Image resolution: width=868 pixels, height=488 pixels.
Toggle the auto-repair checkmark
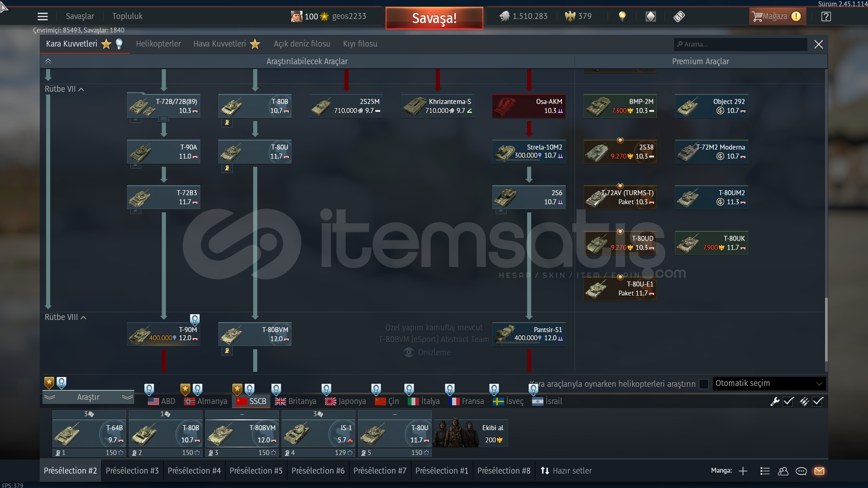788,401
